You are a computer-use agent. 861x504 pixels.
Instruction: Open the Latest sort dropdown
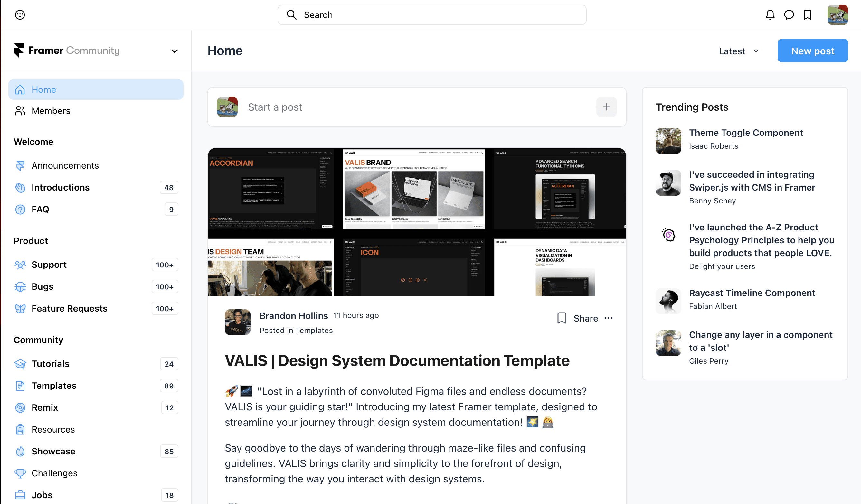[x=738, y=51]
